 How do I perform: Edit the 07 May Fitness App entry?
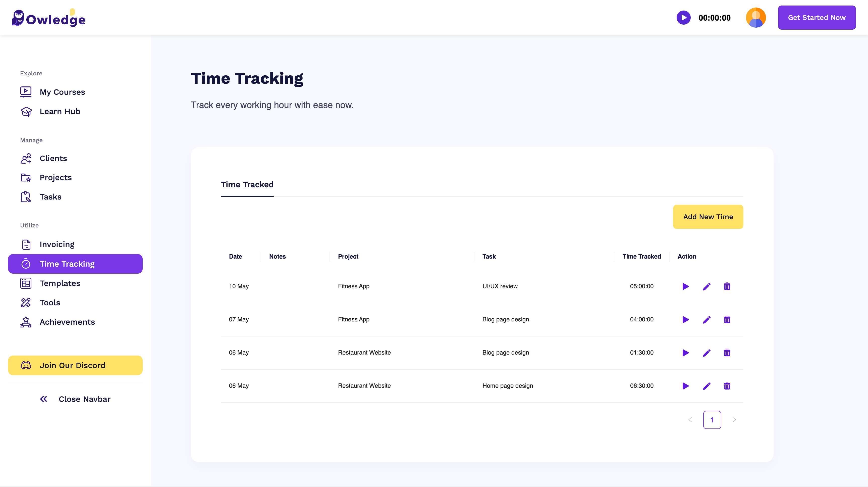707,319
